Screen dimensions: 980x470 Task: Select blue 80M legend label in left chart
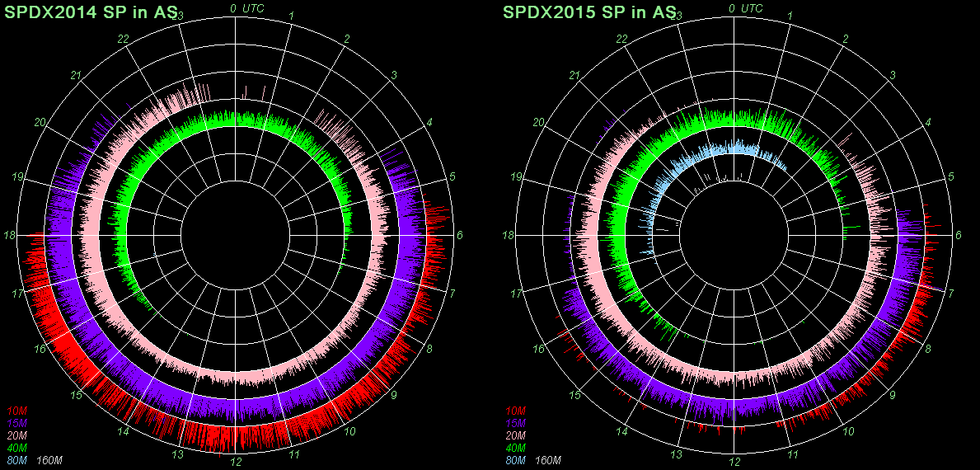(16, 460)
